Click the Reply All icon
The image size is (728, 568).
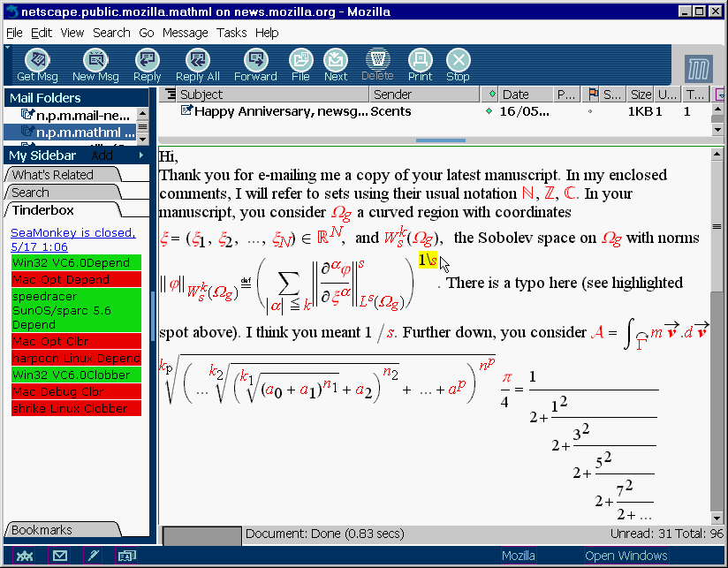pos(198,60)
